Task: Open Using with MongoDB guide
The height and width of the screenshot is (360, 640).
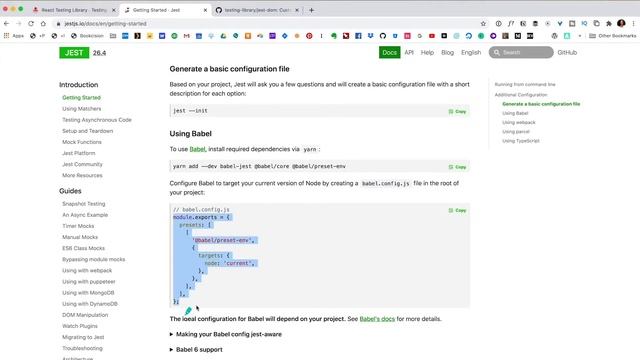Action: click(88, 293)
